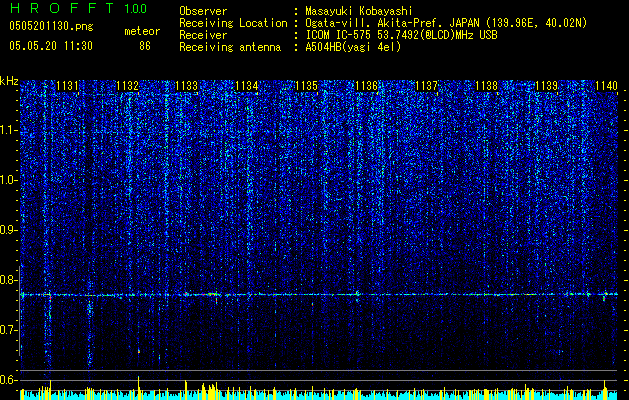Click the 0.9 kHz axis label
Viewport: 629px width, 400px height.
[x=9, y=230]
